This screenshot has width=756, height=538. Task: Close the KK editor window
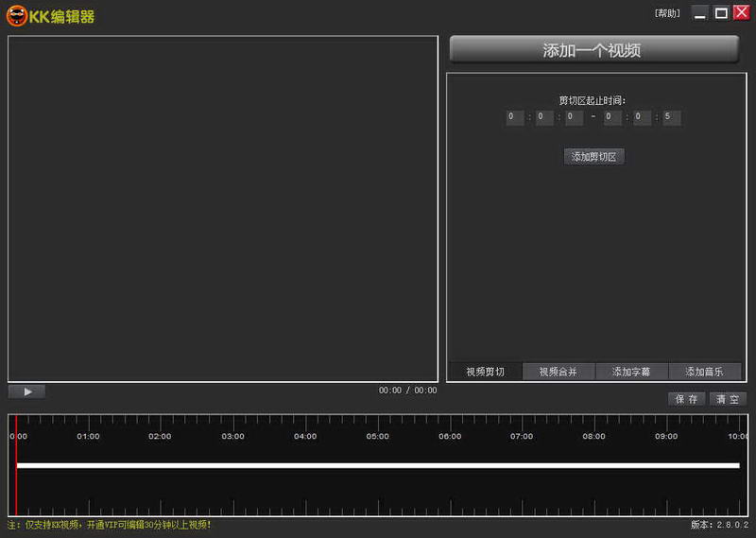(x=742, y=13)
